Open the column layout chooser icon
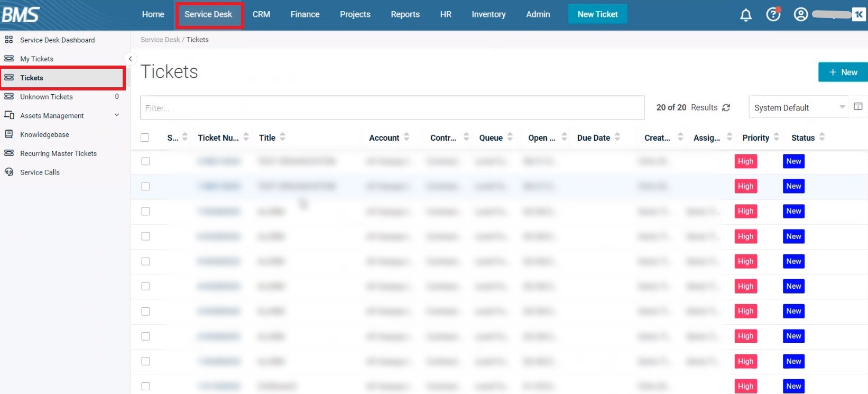 [858, 107]
